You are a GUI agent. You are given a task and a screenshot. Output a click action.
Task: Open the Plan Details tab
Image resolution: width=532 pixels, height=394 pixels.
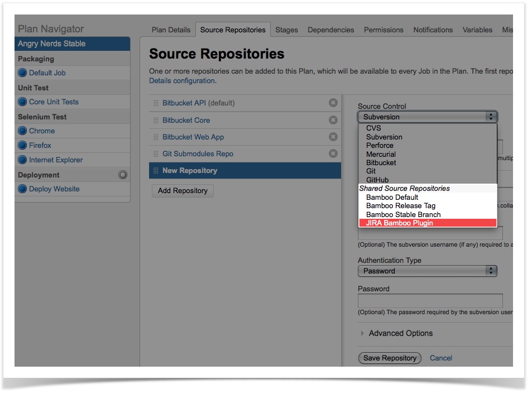pos(171,30)
